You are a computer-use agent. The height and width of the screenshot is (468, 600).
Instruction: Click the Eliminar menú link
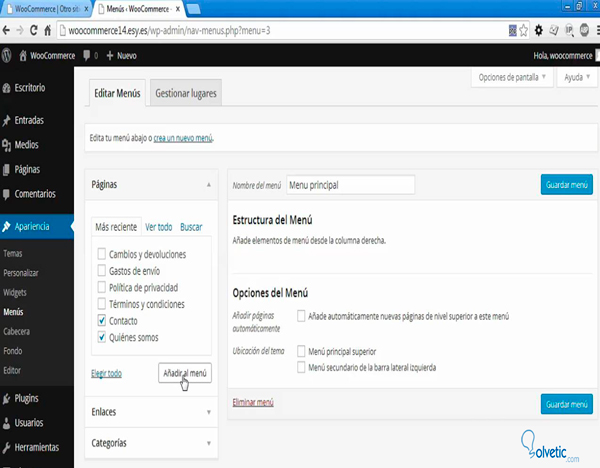[253, 402]
